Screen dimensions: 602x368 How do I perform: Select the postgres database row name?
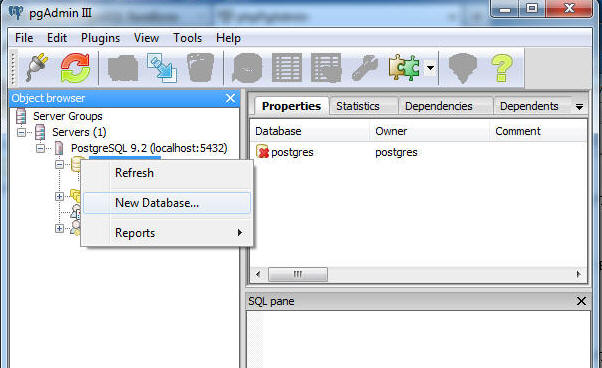[292, 152]
